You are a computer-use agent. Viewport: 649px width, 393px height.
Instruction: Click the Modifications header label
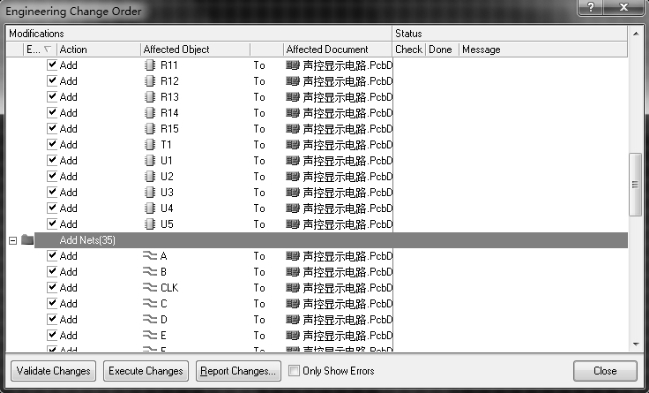coord(36,34)
